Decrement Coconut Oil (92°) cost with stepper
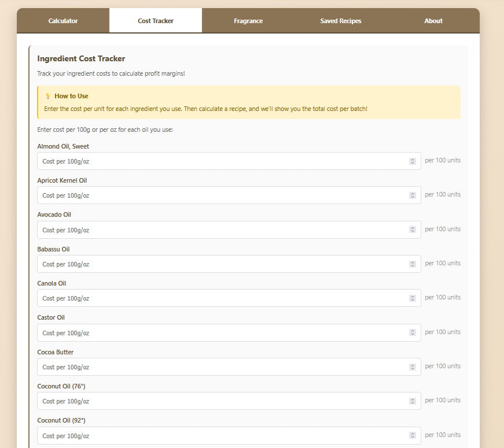Screen dimensions: 504x448 (412, 438)
